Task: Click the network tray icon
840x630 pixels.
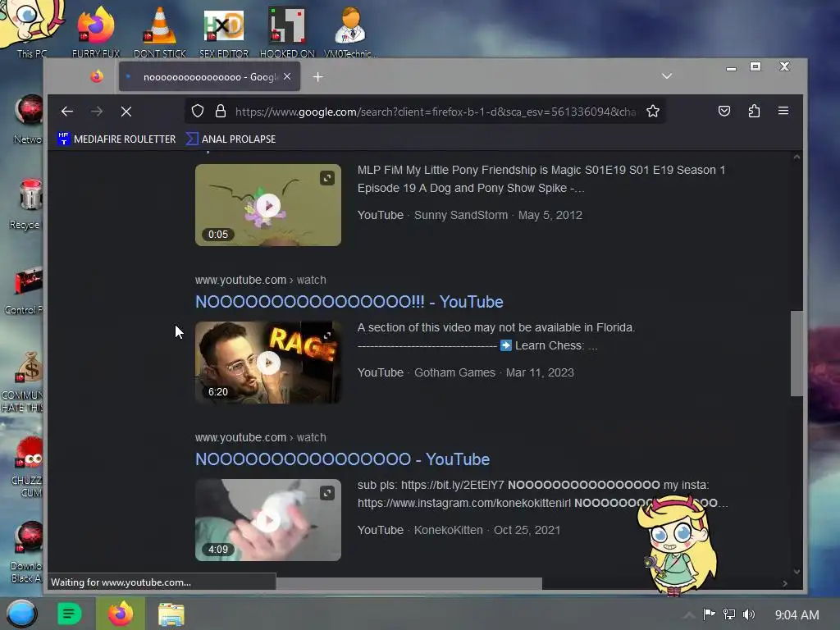Action: click(x=729, y=614)
